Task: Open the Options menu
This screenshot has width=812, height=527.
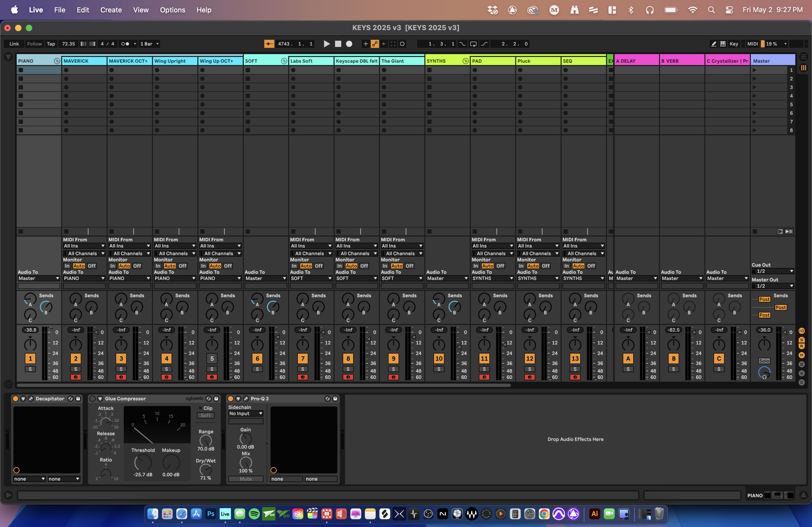Action: (172, 10)
